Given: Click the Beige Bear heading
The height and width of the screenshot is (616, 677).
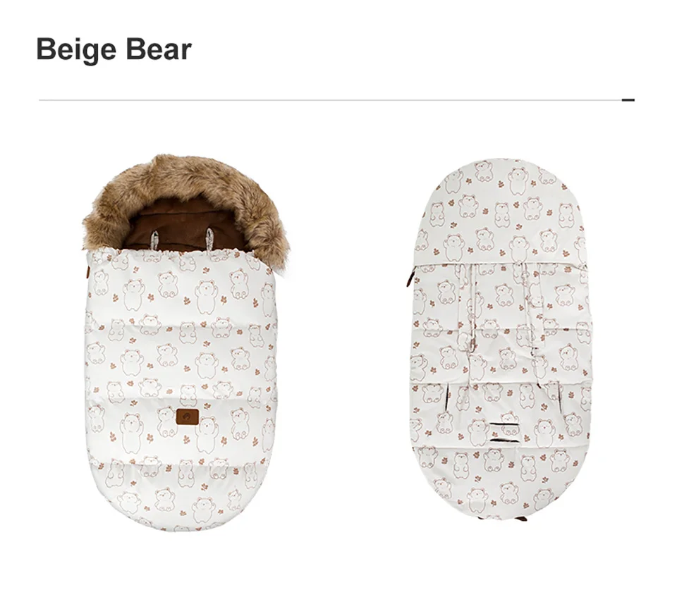Looking at the screenshot, I should click(114, 49).
